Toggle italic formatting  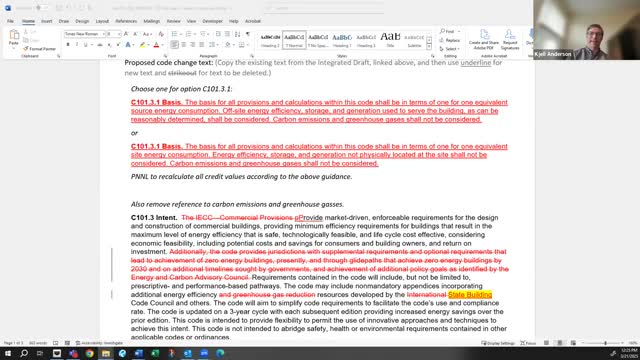coord(77,45)
